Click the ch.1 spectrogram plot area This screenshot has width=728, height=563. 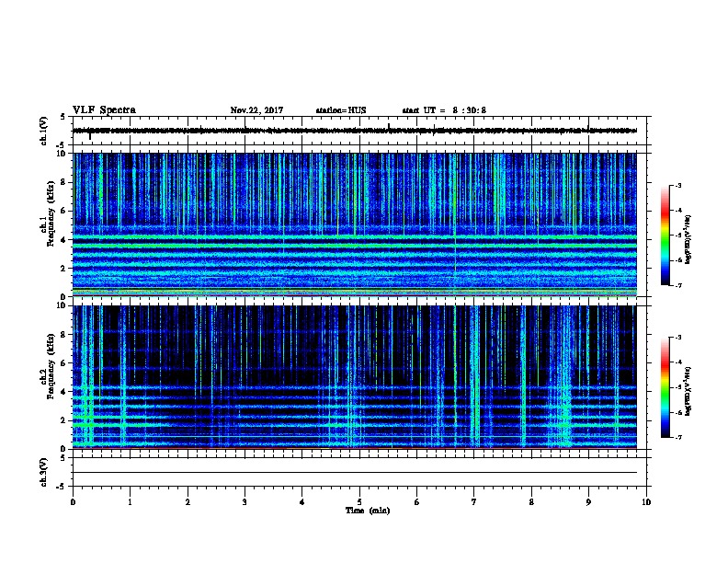click(x=355, y=224)
